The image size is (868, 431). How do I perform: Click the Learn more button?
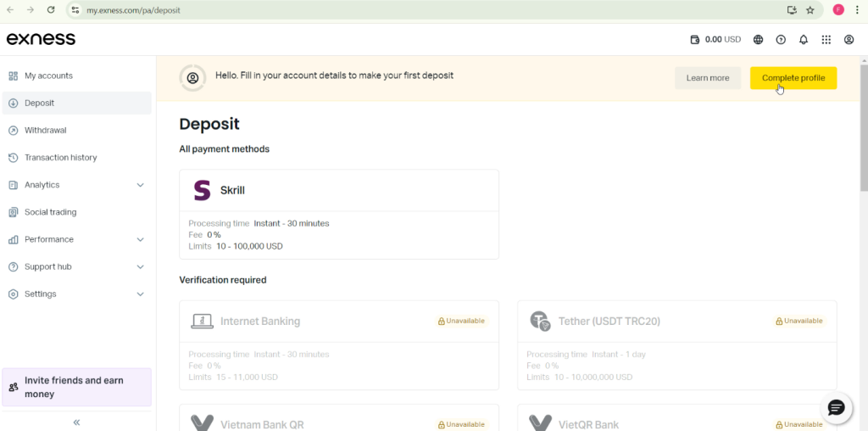708,78
